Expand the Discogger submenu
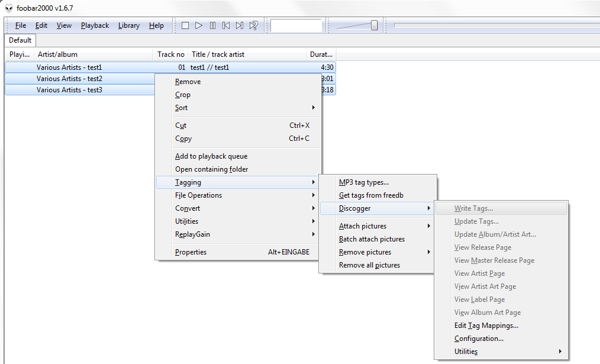This screenshot has width=600, height=364. tap(378, 208)
